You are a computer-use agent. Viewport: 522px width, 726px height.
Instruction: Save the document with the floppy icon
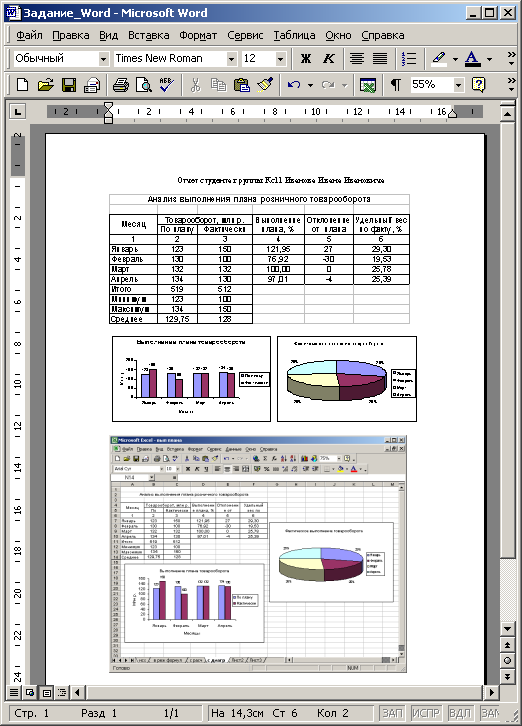(x=69, y=85)
